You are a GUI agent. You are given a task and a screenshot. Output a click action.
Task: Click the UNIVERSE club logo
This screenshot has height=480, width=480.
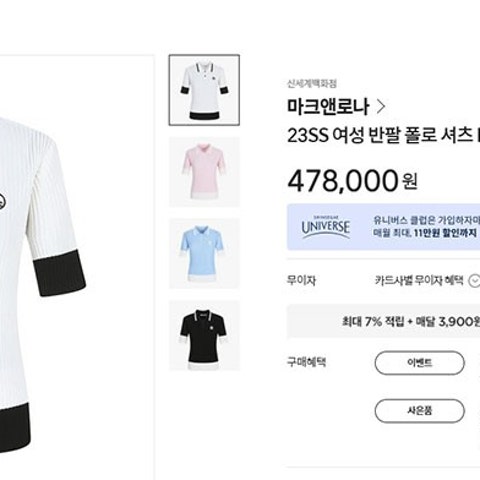click(326, 227)
